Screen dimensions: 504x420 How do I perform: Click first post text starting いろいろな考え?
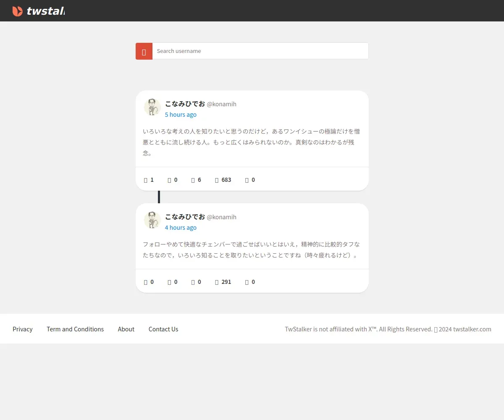pyautogui.click(x=251, y=142)
